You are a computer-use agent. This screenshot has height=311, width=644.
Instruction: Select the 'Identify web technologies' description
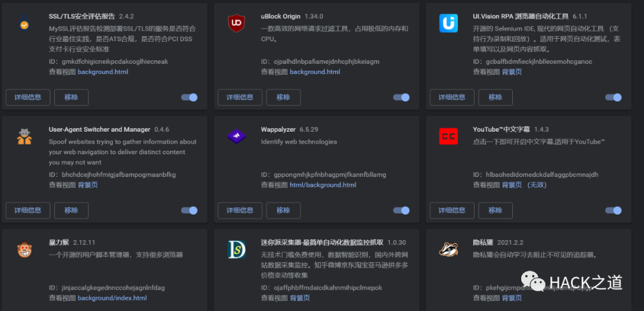[299, 142]
